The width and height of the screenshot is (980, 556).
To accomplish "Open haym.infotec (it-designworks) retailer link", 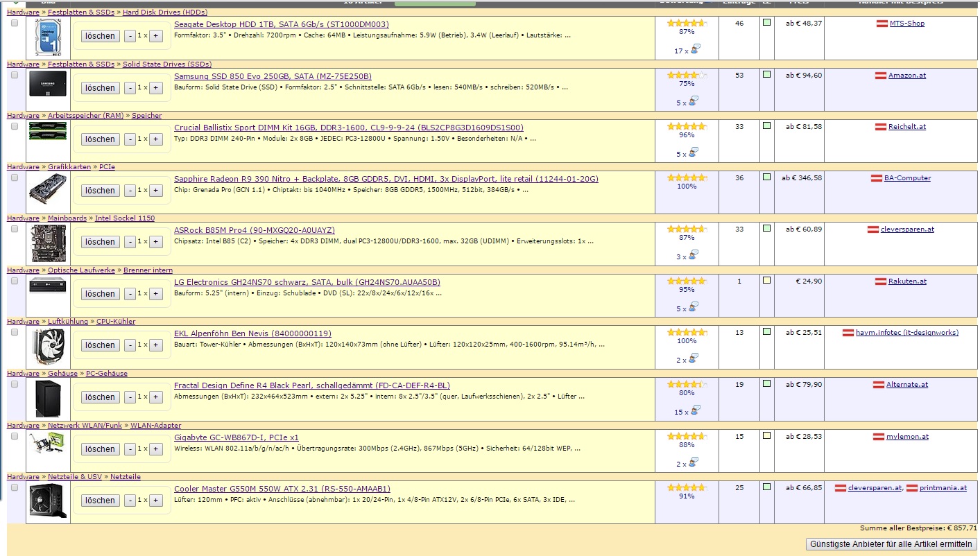I will click(907, 333).
